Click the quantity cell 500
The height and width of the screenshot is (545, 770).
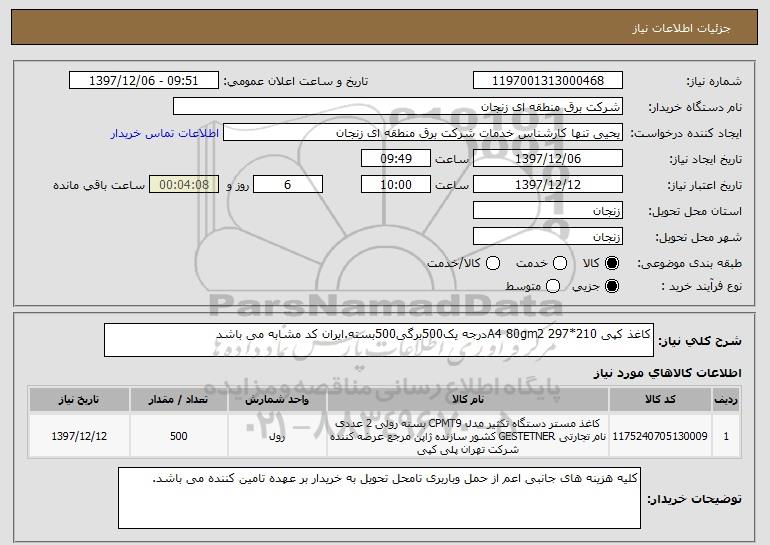pyautogui.click(x=178, y=436)
